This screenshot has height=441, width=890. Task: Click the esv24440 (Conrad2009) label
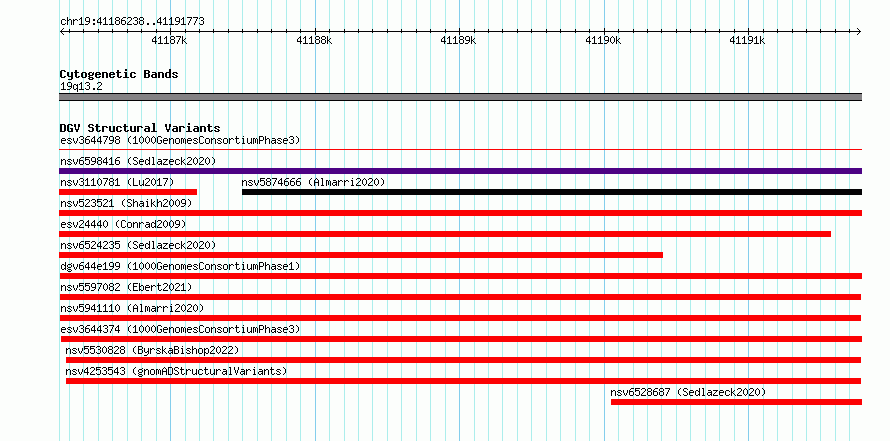[123, 224]
